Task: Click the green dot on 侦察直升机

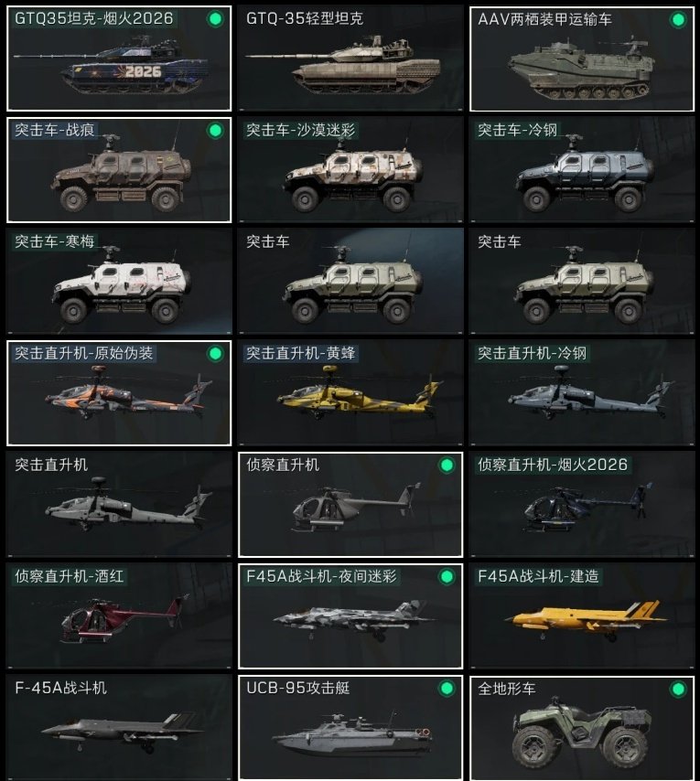Action: [x=447, y=465]
